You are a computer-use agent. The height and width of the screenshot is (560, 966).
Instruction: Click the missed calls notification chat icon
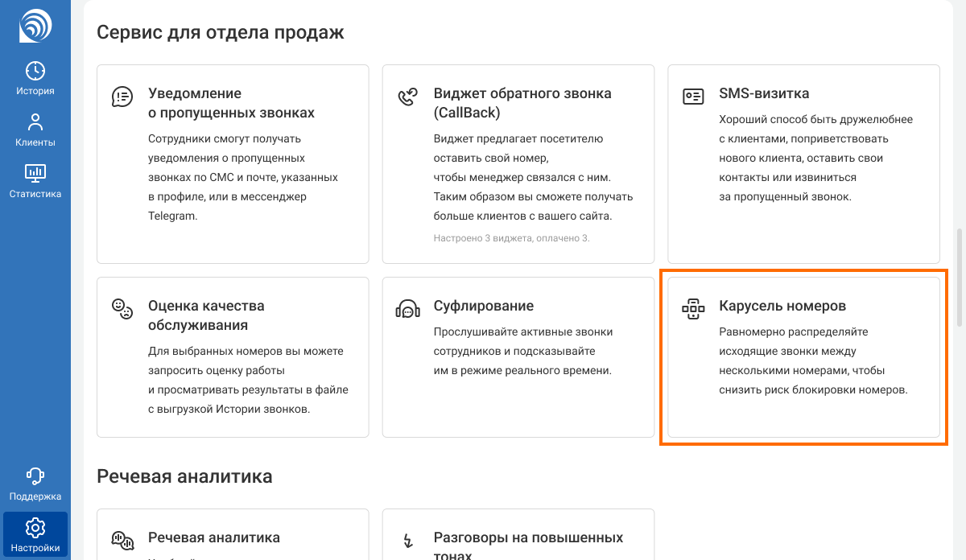click(122, 97)
